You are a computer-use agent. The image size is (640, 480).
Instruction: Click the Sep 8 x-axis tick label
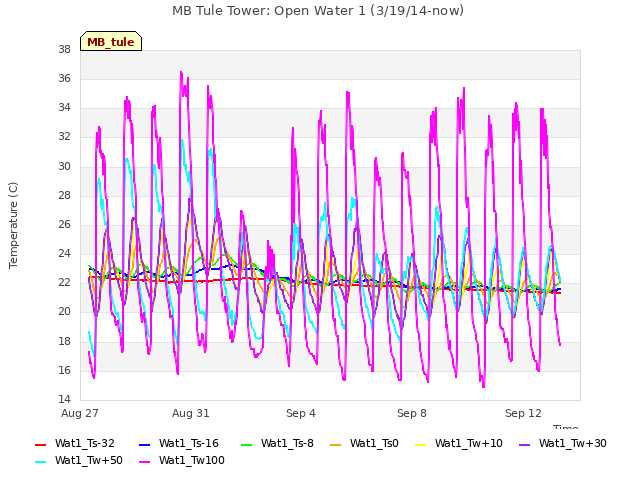coord(412,413)
